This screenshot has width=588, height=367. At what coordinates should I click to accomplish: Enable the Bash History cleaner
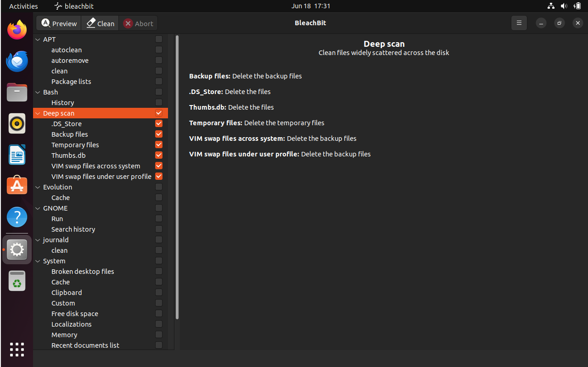pyautogui.click(x=158, y=102)
